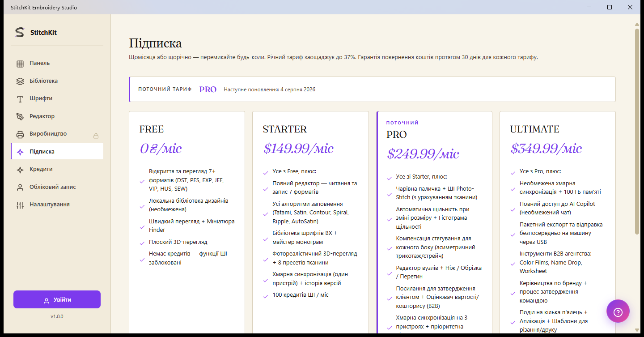Select the Обліковий запис menu item
644x337 pixels.
57,187
